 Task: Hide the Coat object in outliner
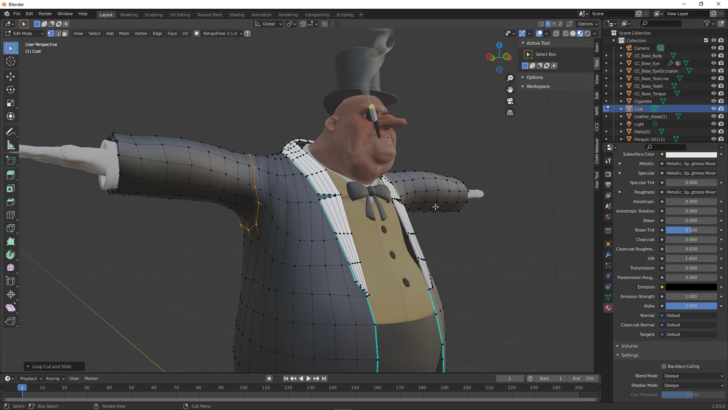point(713,108)
